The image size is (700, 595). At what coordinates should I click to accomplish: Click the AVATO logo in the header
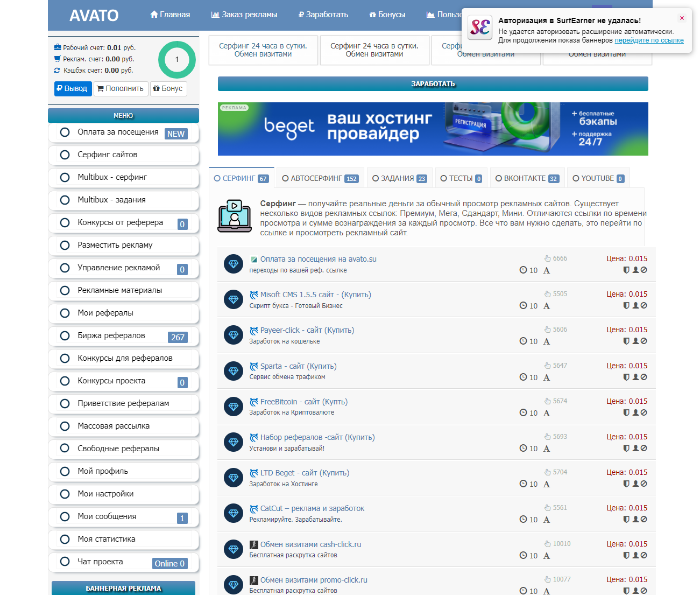pyautogui.click(x=94, y=15)
